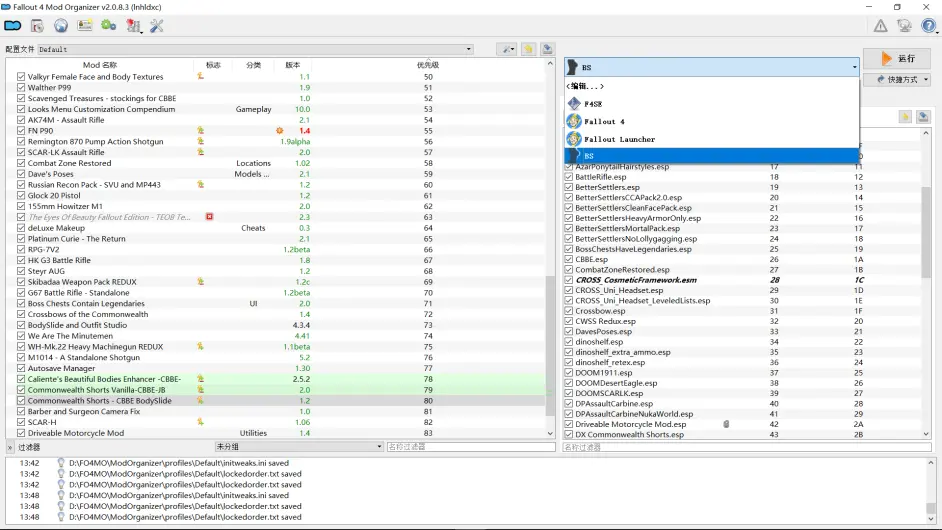Choose Fallout 4 from executable list
This screenshot has width=942, height=530.
tap(711, 121)
